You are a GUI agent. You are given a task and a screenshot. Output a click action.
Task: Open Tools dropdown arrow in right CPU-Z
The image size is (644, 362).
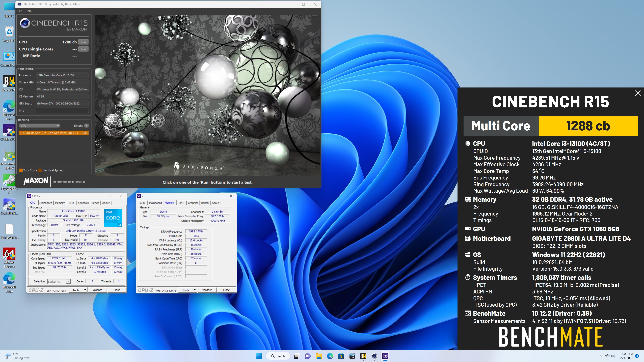[x=195, y=290]
